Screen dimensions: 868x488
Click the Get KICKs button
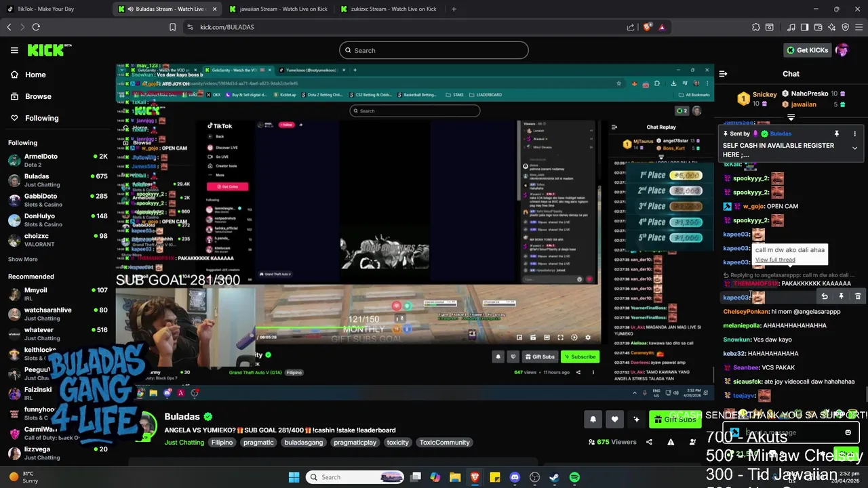pyautogui.click(x=807, y=50)
